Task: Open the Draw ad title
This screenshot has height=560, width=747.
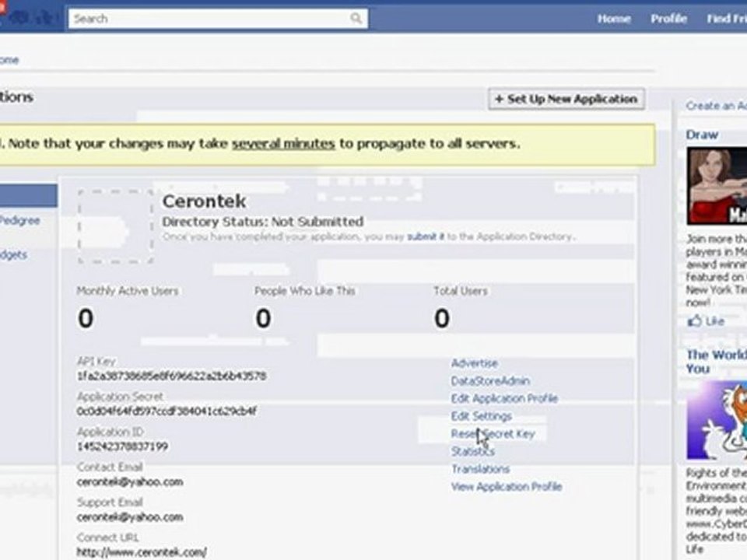Action: (x=702, y=135)
